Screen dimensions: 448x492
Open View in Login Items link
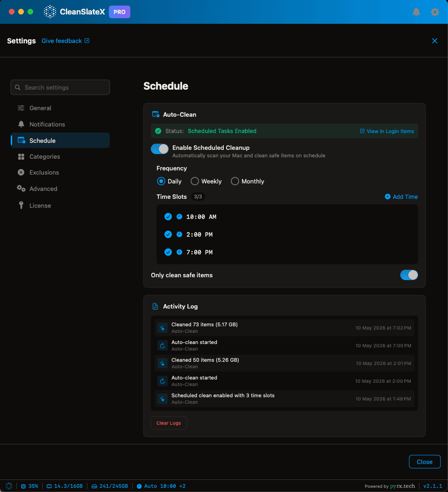click(x=387, y=131)
